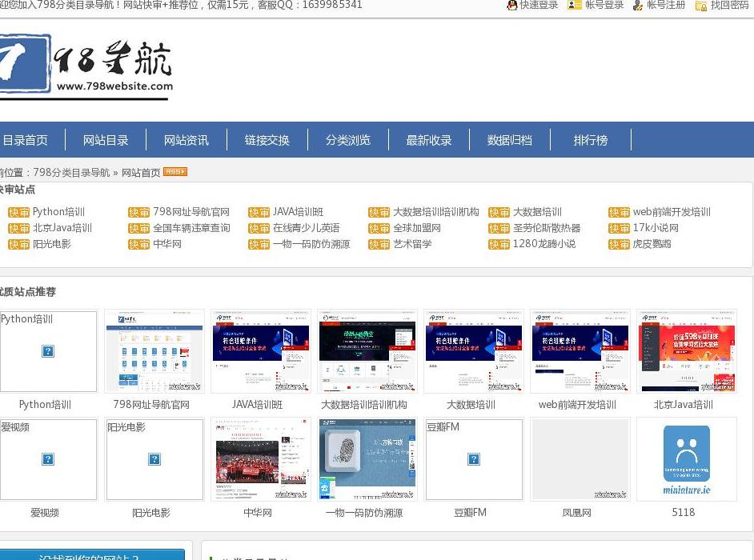
Task: Click the 找回密码 link
Action: tap(729, 6)
